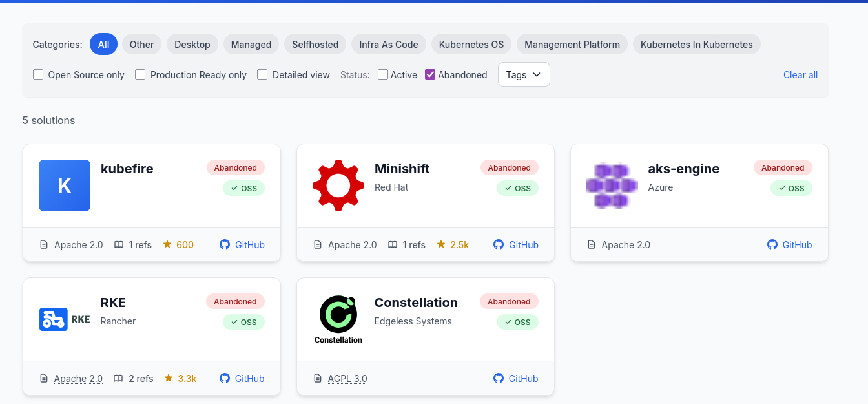The image size is (868, 404).
Task: Enable the Open Source only checkbox
Action: [x=38, y=75]
